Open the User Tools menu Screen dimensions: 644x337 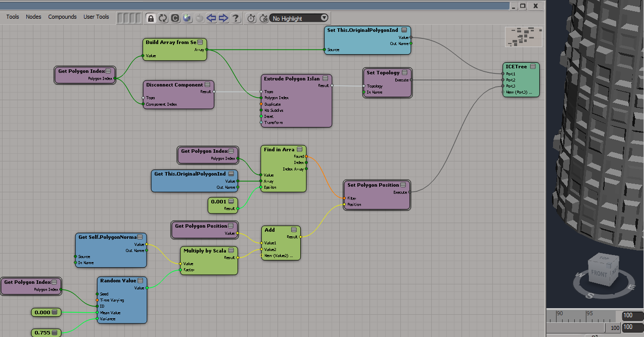point(96,17)
